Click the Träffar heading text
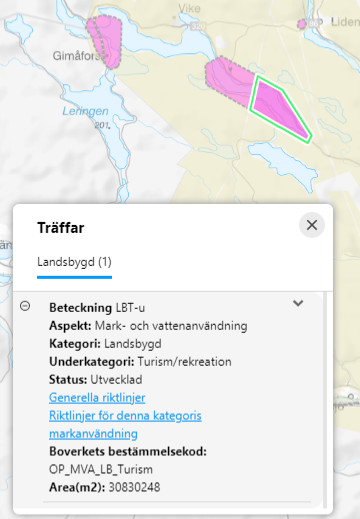360x519 pixels. coord(61,228)
